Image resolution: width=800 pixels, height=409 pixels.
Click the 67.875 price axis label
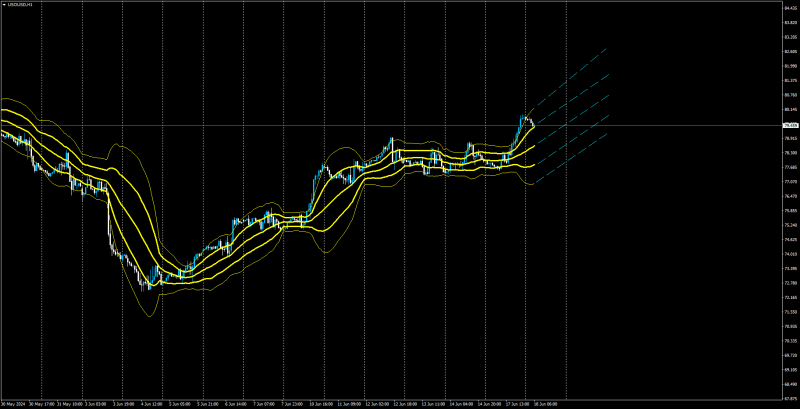pyautogui.click(x=791, y=399)
